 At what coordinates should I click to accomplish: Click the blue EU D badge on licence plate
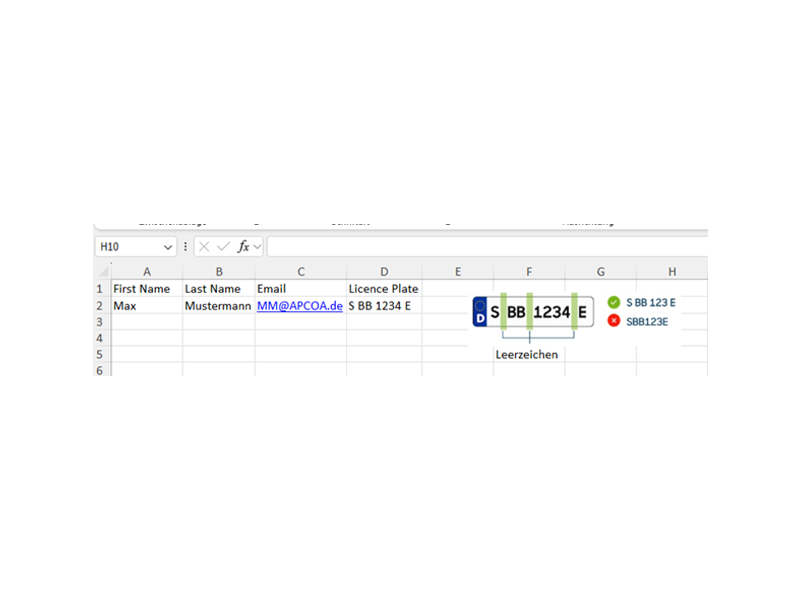480,312
